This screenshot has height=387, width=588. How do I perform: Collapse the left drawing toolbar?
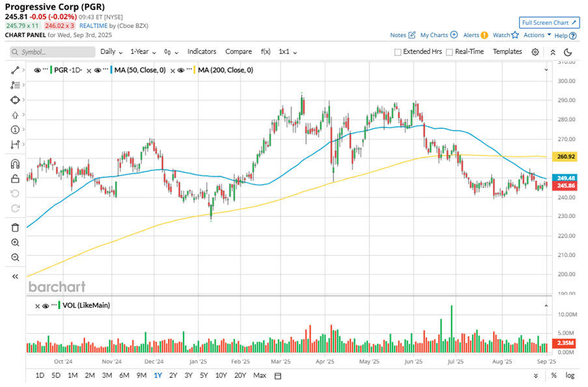(15, 276)
